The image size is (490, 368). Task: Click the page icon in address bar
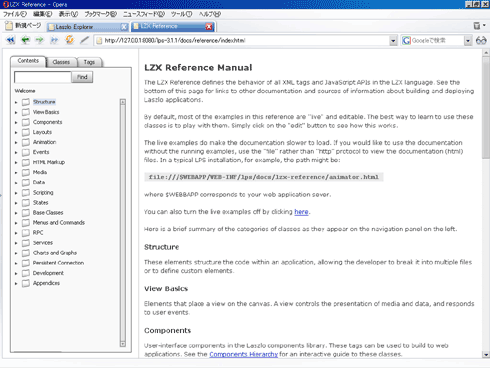click(99, 41)
